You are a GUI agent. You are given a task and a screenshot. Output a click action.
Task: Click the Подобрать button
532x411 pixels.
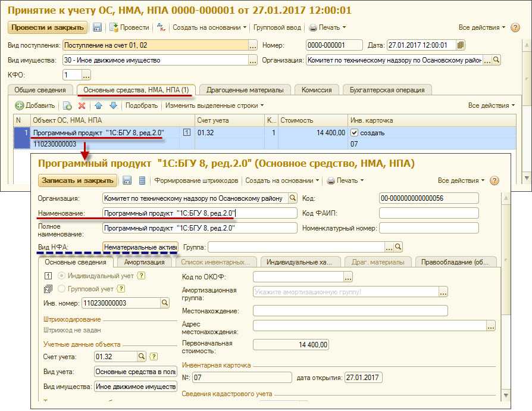pos(142,105)
